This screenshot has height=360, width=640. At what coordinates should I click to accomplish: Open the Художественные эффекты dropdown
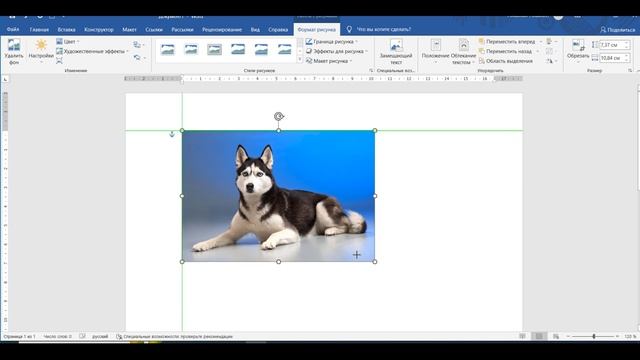92,51
